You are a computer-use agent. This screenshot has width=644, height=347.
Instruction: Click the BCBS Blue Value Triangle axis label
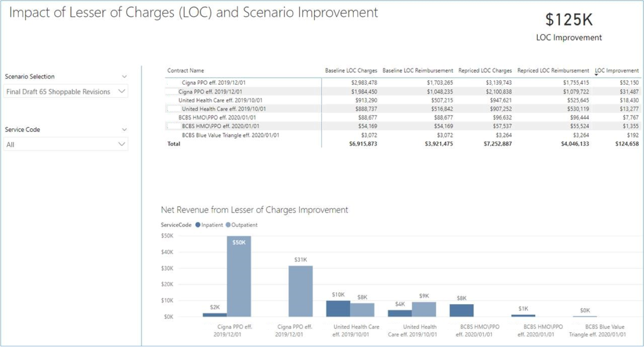(x=598, y=331)
